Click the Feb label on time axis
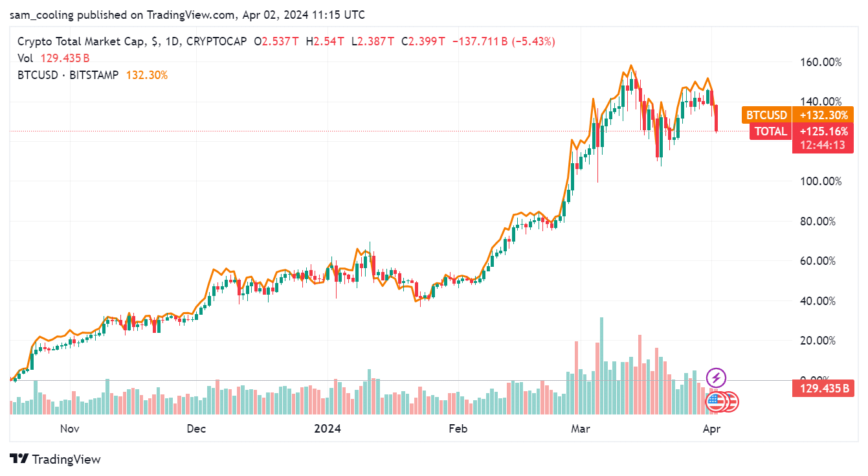Screen dimensions: 868x476 click(458, 429)
